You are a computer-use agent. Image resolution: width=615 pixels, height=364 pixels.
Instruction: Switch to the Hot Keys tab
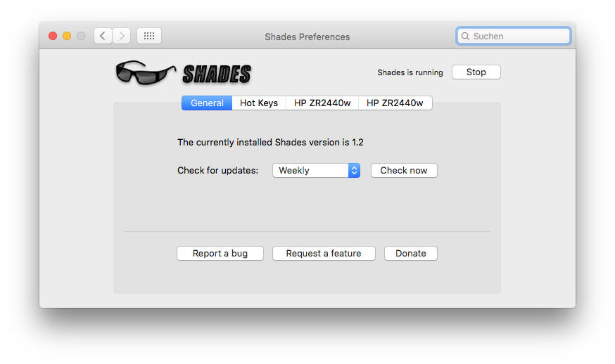coord(259,103)
